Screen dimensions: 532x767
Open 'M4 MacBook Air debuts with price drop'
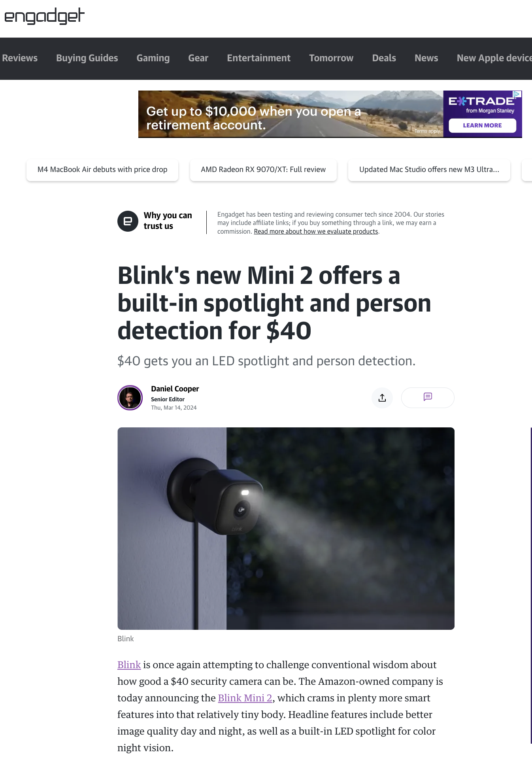point(102,170)
